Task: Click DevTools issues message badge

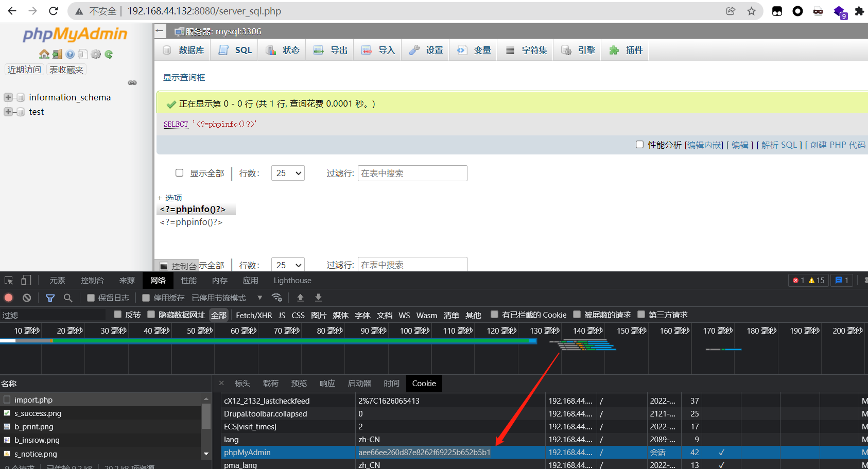Action: [x=842, y=281]
